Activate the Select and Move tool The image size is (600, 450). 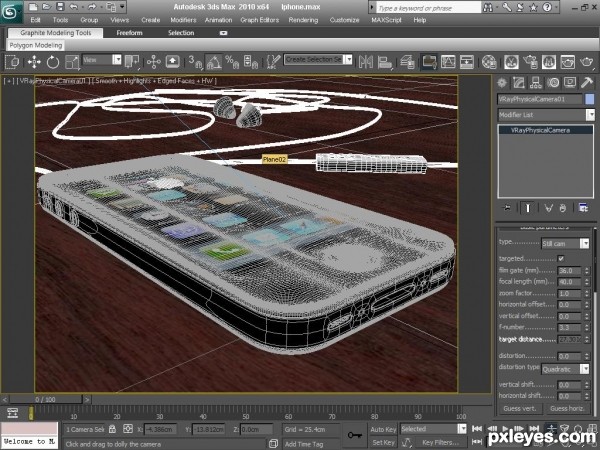tap(34, 62)
